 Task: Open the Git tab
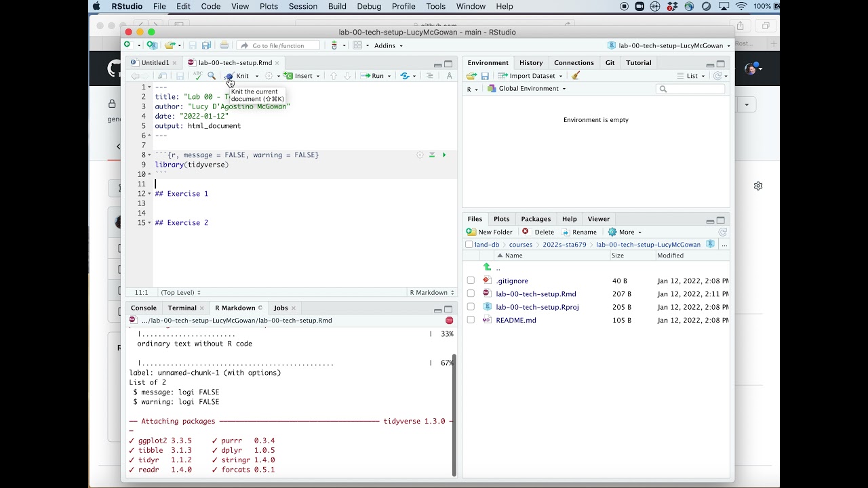(x=610, y=62)
